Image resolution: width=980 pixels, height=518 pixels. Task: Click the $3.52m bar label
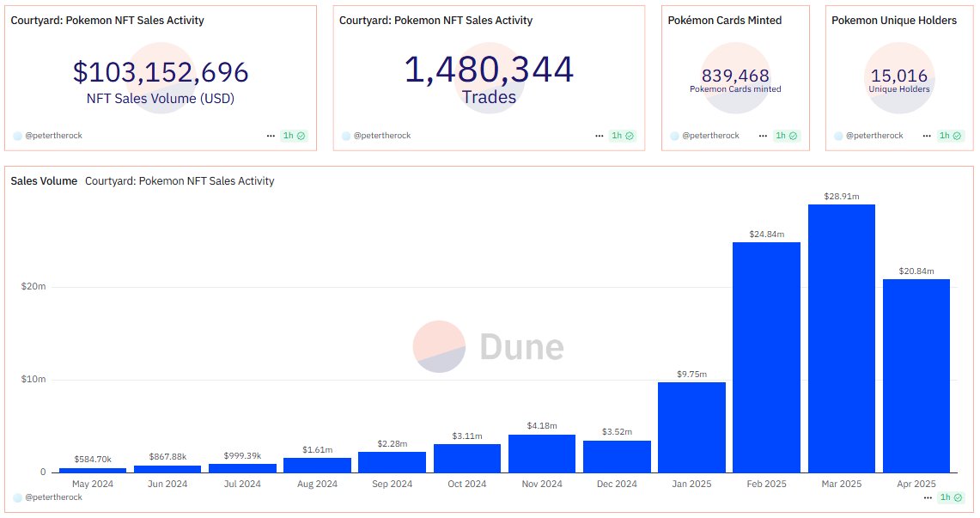[617, 432]
